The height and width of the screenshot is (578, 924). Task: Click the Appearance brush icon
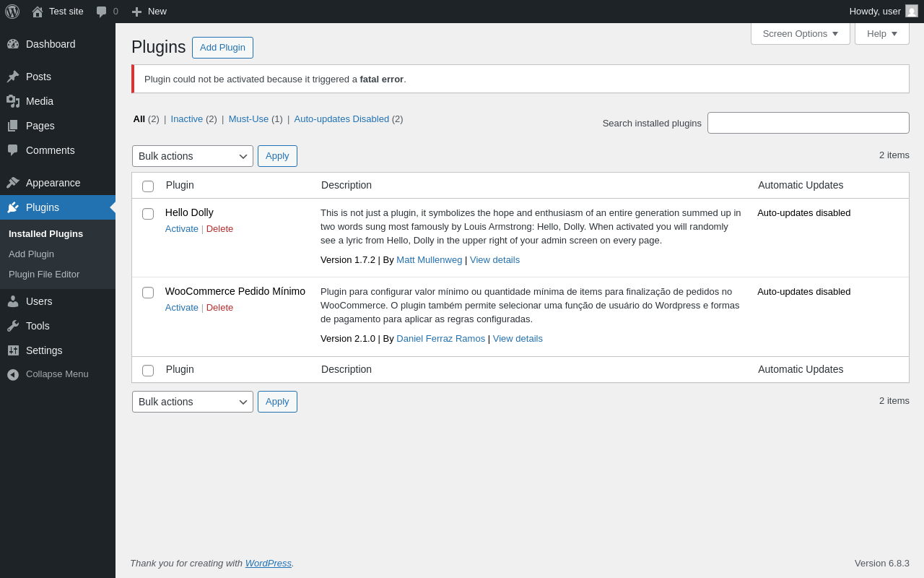[x=13, y=183]
